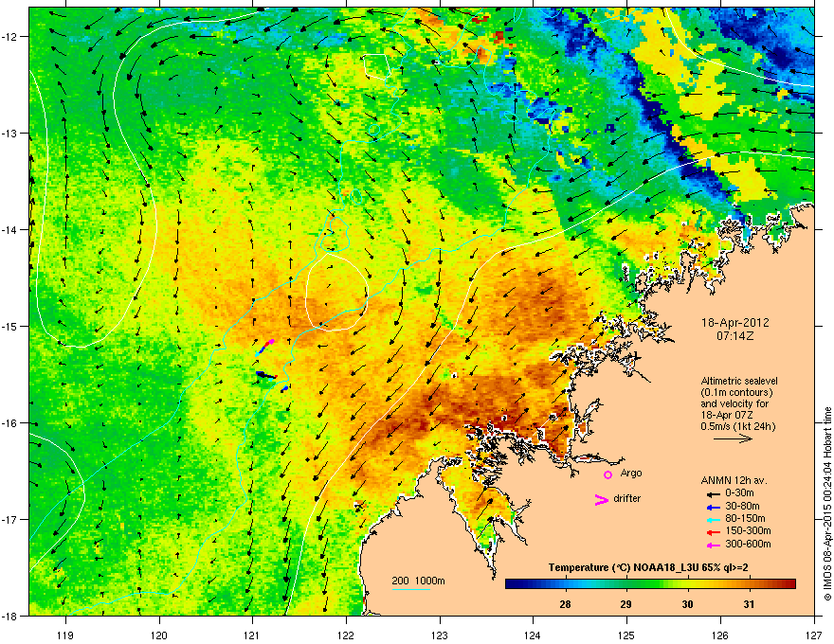Click the cyan 200 1000m isobath line sample

(410, 589)
